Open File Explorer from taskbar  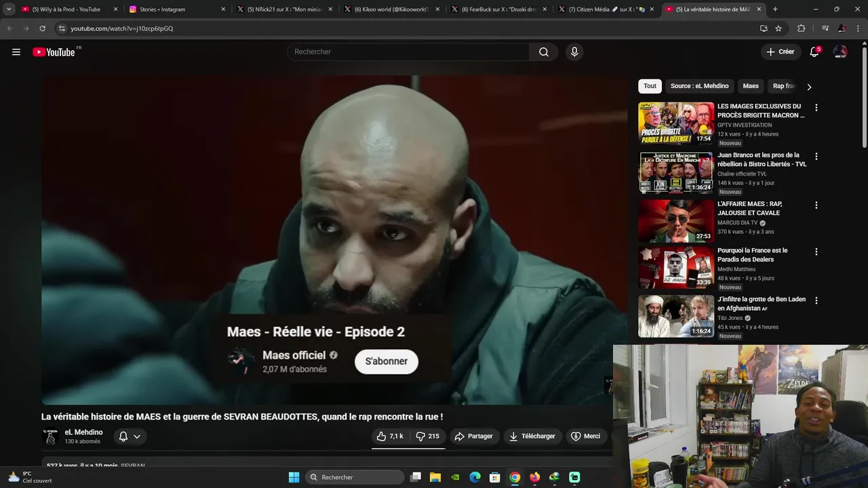[435, 477]
